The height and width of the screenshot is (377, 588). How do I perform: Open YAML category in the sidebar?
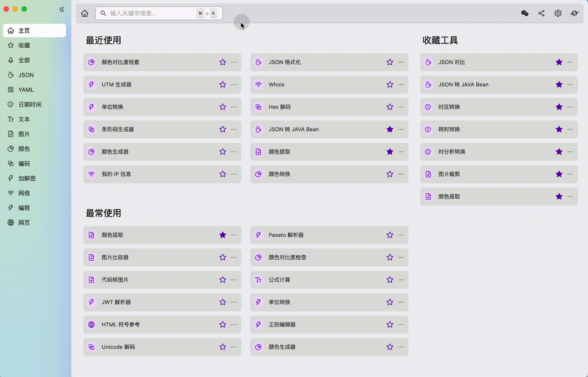34,90
